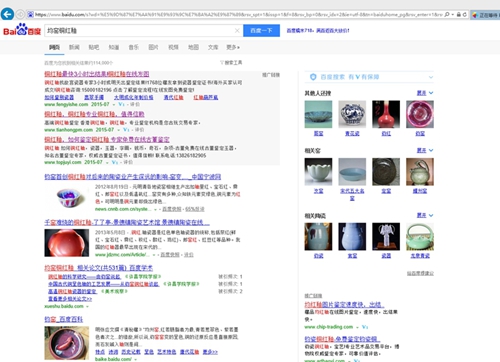This screenshot has width=500, height=362.
Task: Open dropdown arrow after xueshu.baidu.com
Action: tap(87, 306)
